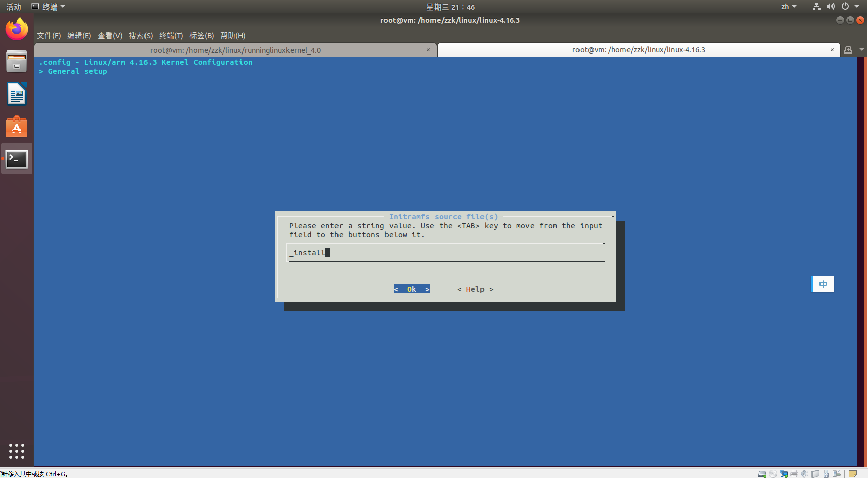
Task: Open the LibreOffice Writer document icon
Action: 17,94
